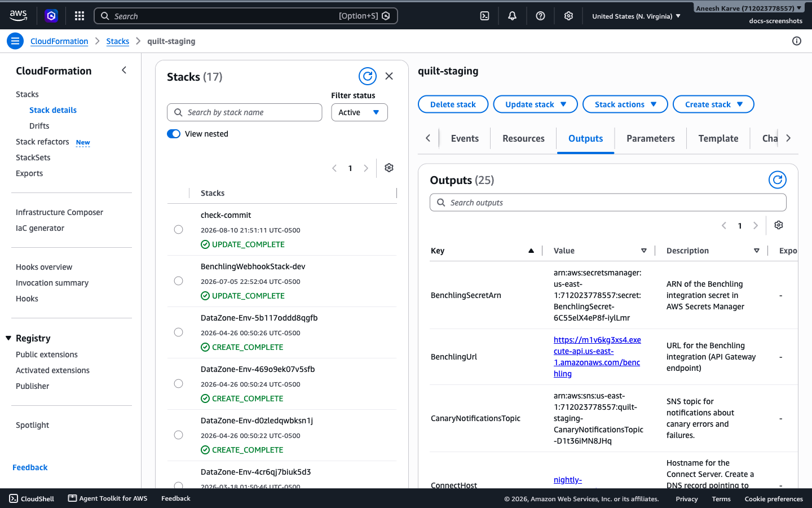Open Hooks overview in sidebar
Viewport: 812px width, 508px height.
click(x=44, y=267)
